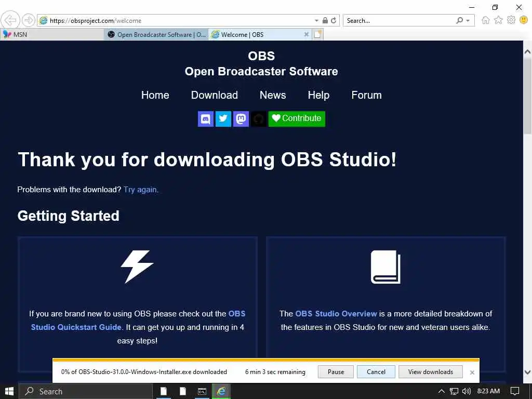Cancel the OBS installer download
The image size is (532, 399).
click(x=376, y=372)
